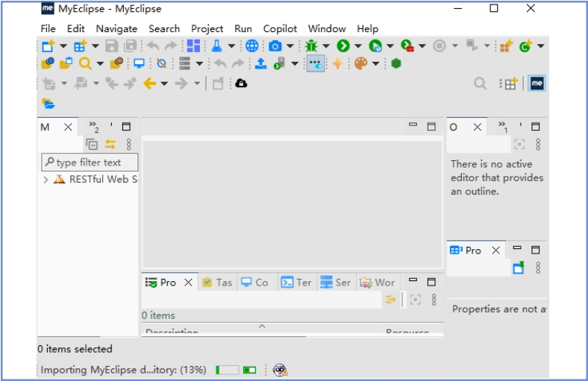The image size is (588, 381).
Task: Click the magnifier search icon in top right
Action: [x=481, y=84]
